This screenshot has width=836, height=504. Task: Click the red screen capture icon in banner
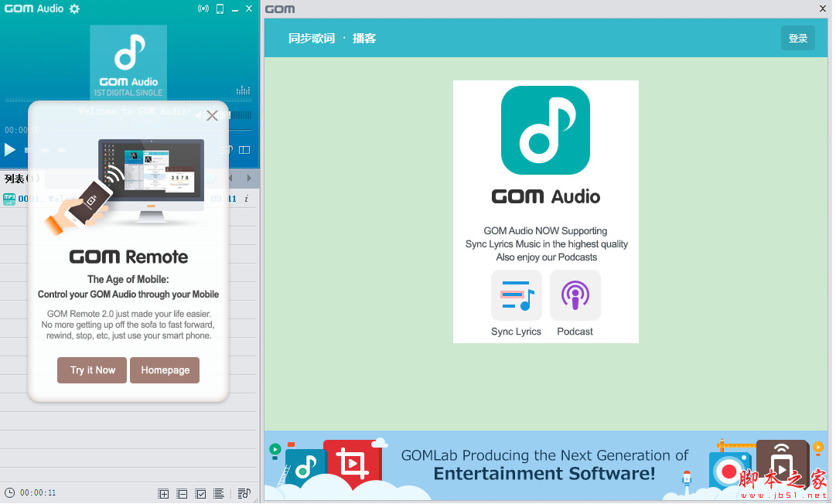353,464
